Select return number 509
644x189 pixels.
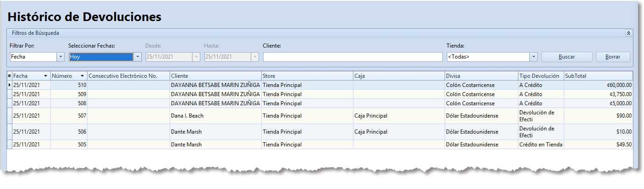tap(69, 94)
